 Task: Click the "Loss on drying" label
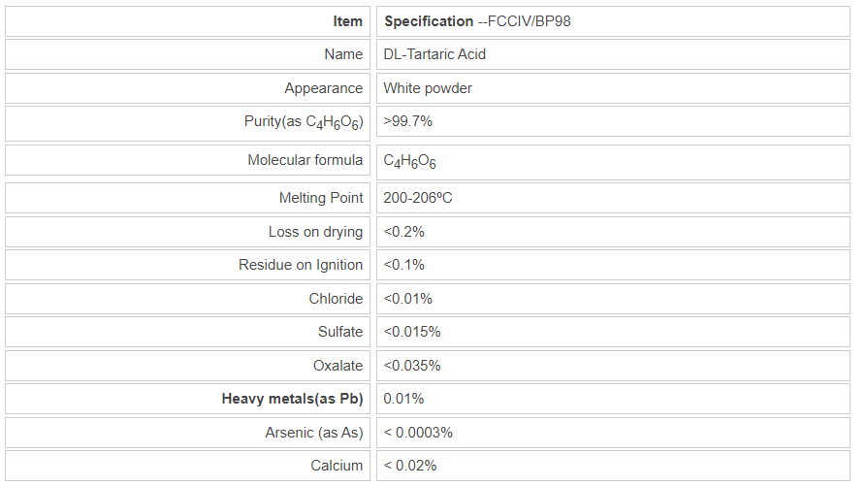(x=315, y=232)
